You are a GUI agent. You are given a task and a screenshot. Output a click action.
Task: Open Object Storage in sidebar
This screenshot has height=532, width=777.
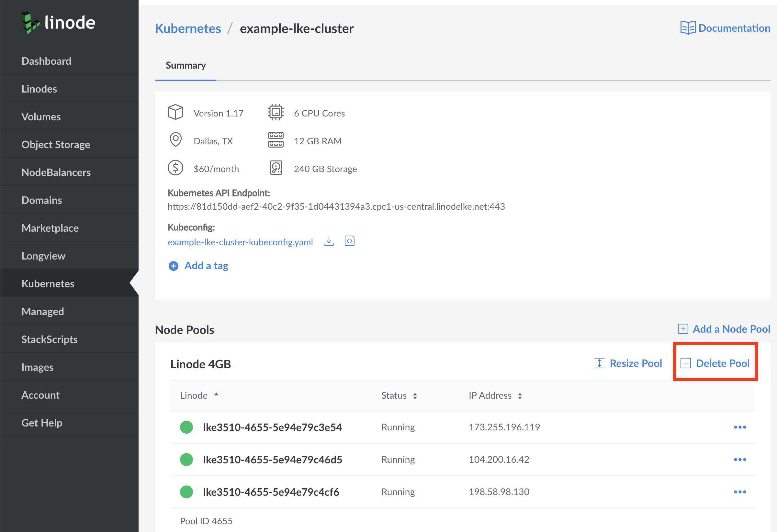(x=56, y=144)
